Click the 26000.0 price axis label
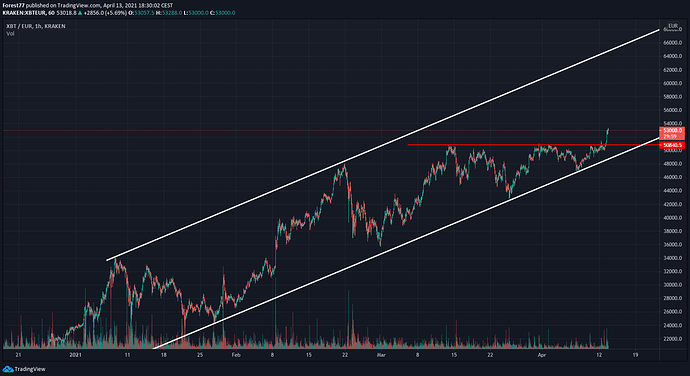The height and width of the screenshot is (376, 690). point(672,312)
